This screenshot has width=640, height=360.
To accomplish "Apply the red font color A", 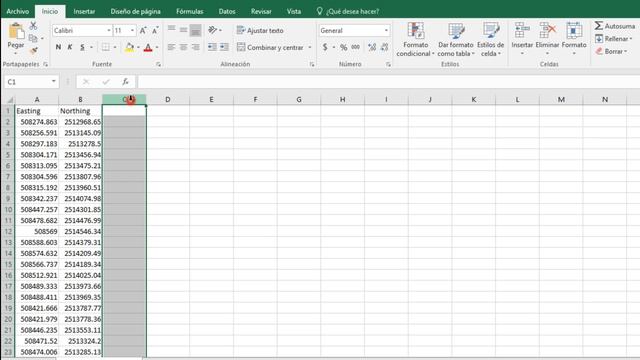I will (148, 47).
